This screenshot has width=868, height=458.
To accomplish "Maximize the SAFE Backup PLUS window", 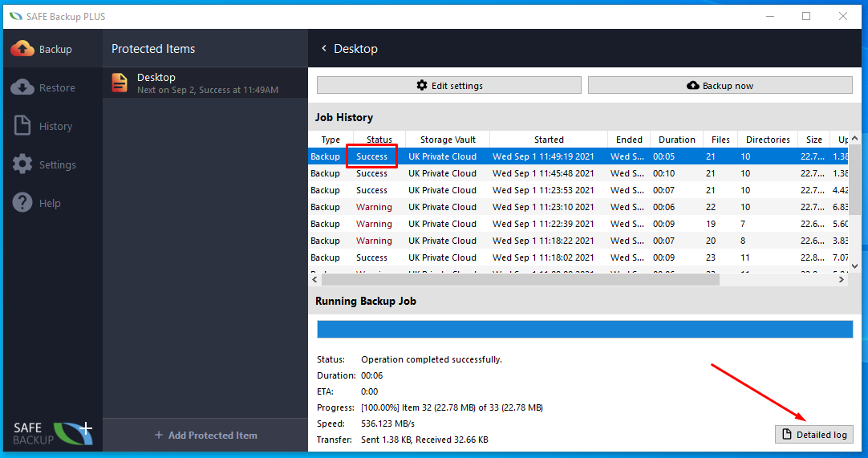I will point(806,16).
